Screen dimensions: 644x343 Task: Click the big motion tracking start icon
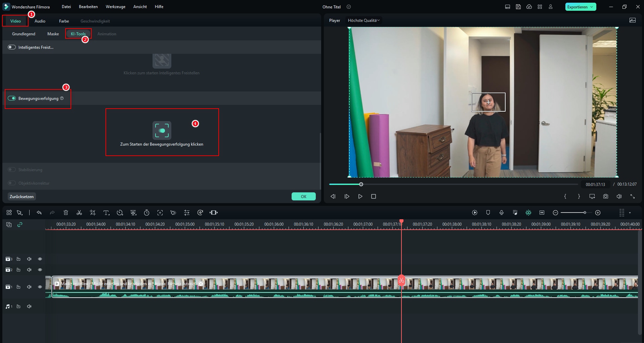tap(162, 130)
